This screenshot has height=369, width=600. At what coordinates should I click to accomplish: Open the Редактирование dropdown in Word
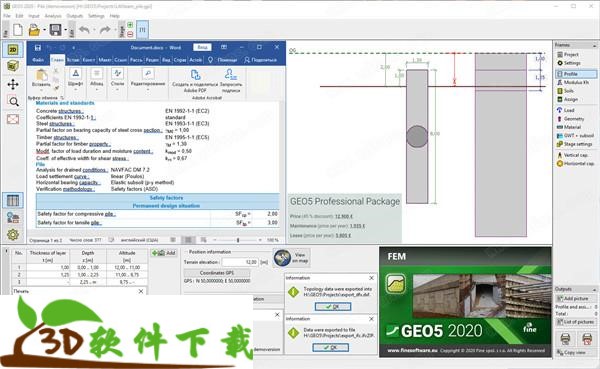click(148, 80)
